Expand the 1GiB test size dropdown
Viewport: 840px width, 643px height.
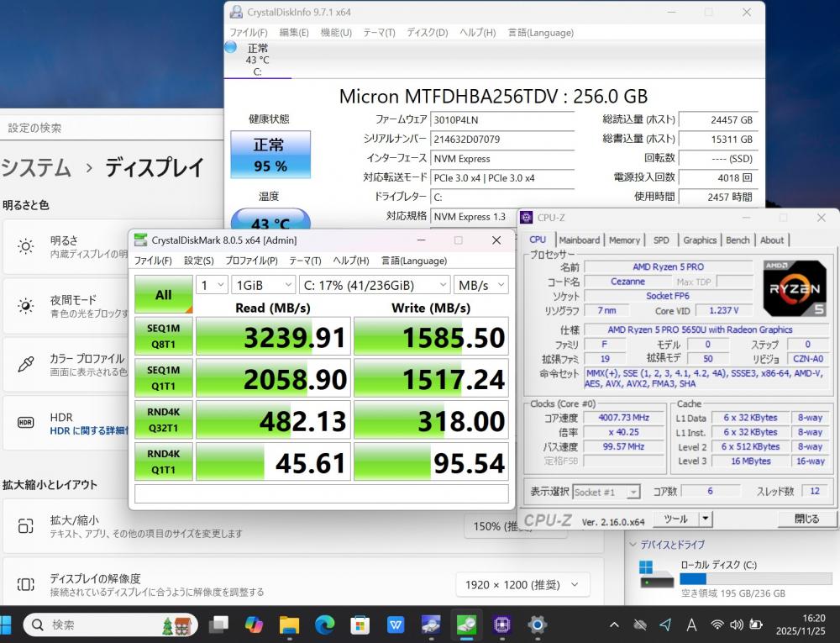tap(262, 285)
